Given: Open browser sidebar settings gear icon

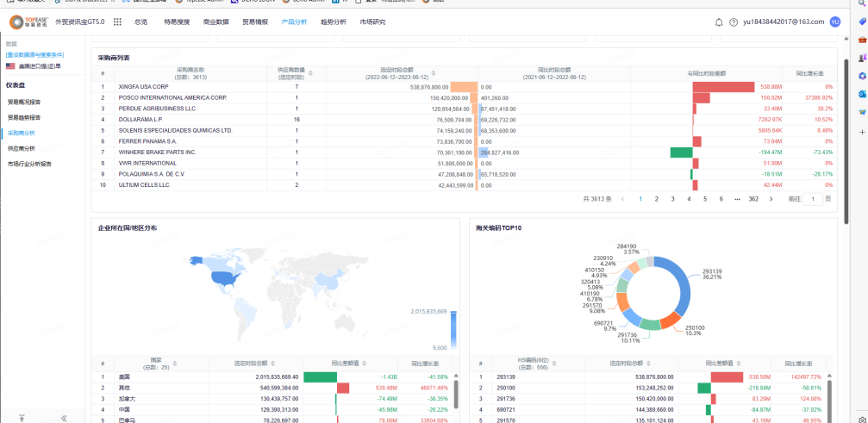Looking at the screenshot, I should pos(862,420).
